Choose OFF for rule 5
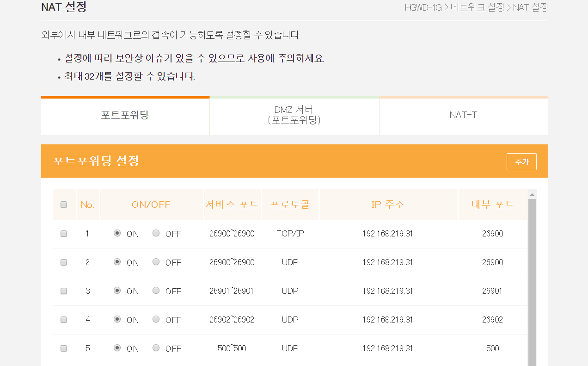The image size is (588, 366). (x=156, y=348)
